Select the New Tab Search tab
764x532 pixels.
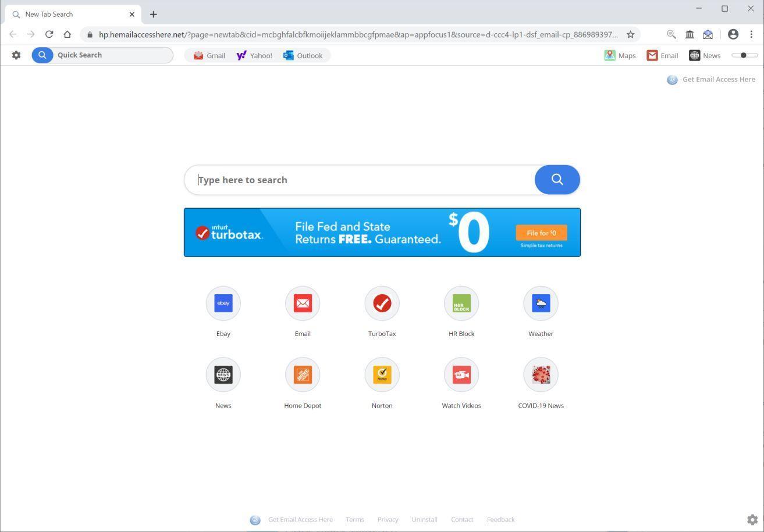coord(73,14)
